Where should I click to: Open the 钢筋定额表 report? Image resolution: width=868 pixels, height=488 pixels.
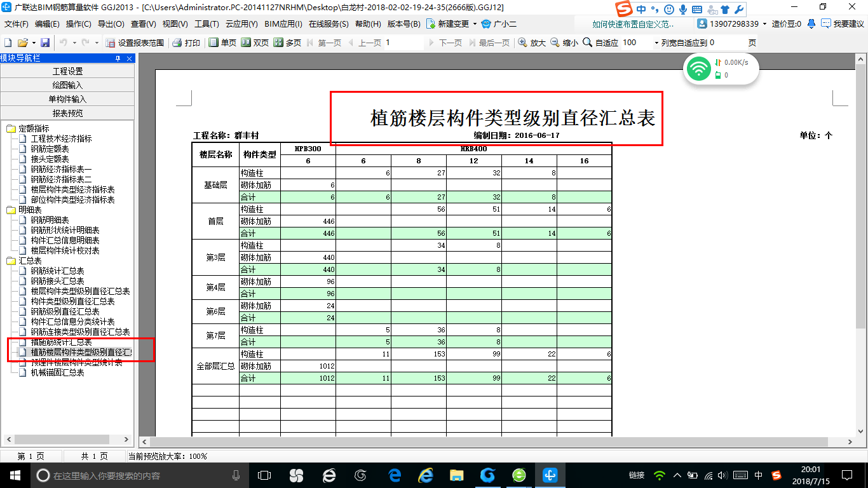(50, 149)
